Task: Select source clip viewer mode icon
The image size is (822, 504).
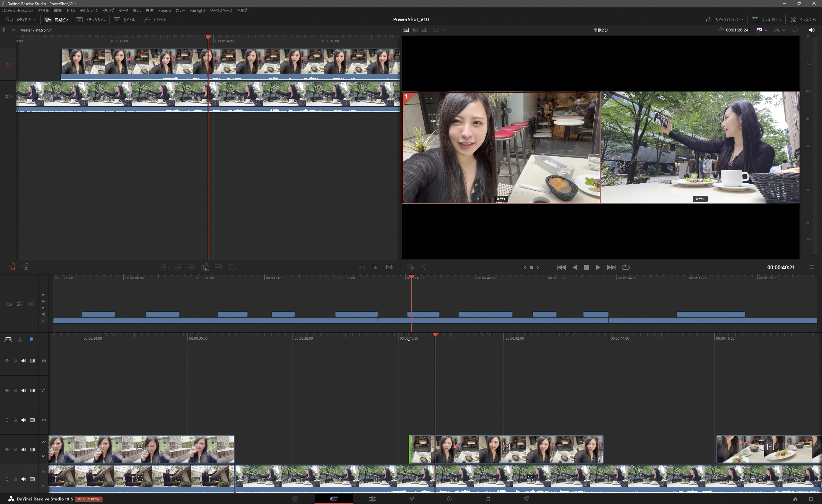Action: point(406,30)
